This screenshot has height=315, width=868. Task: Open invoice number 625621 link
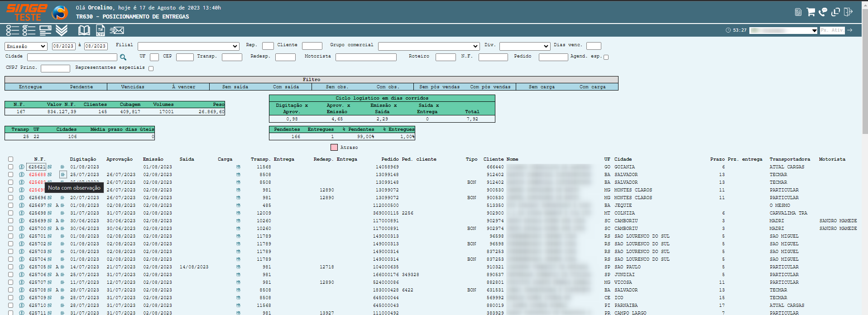(37, 167)
